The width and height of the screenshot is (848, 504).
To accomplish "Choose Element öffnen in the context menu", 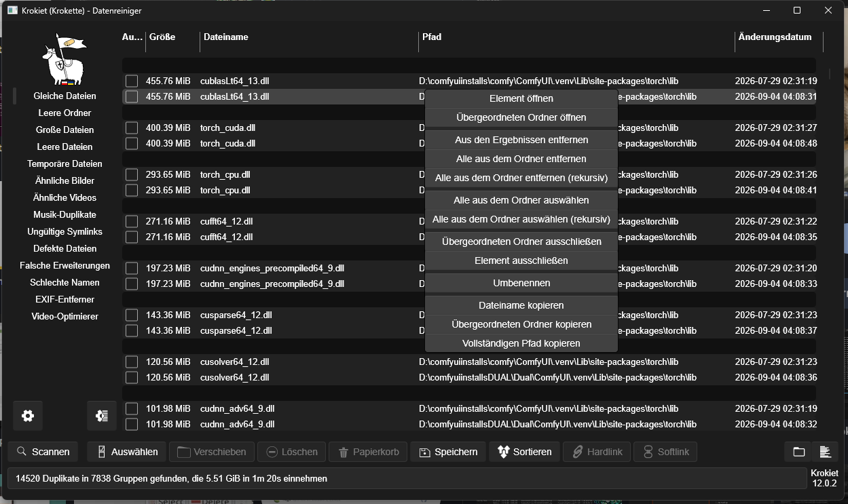I will (521, 98).
